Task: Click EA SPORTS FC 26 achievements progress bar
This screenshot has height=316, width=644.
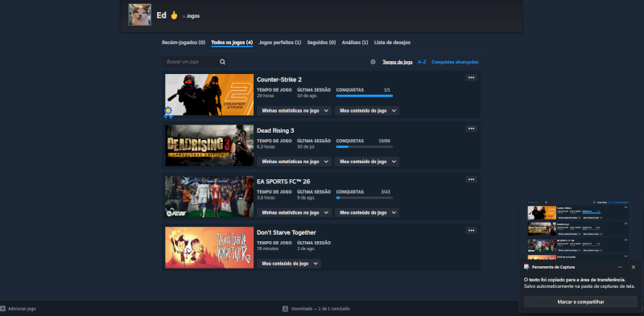Action: [x=365, y=198]
